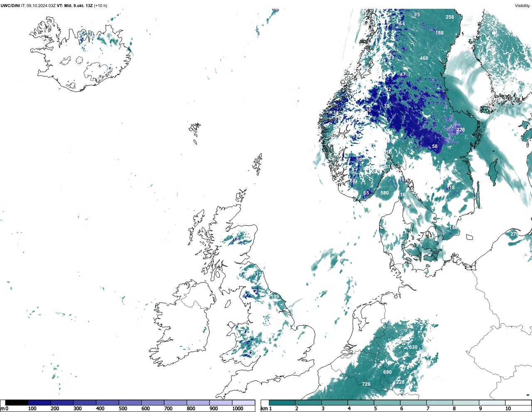Select the '118' value in southern Sweden
This screenshot has width=532, height=412.
click(451, 188)
